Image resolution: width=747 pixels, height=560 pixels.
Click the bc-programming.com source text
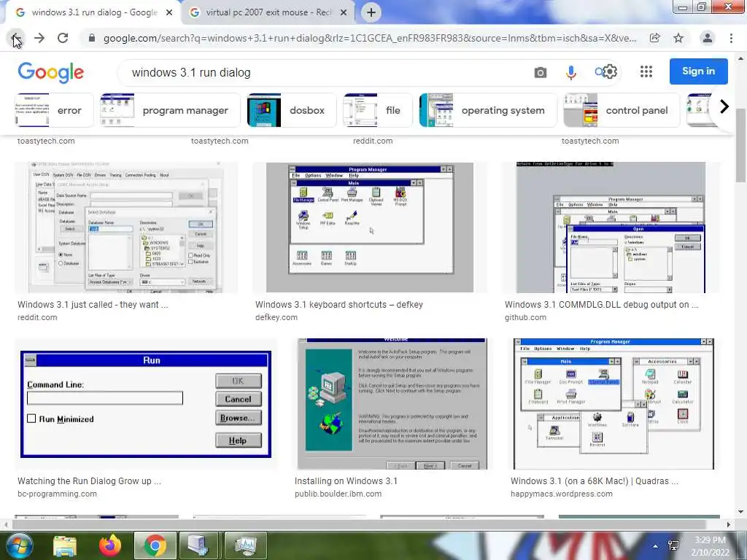[57, 494]
